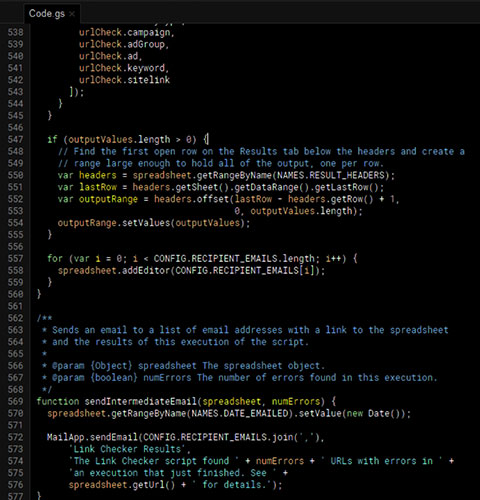The height and width of the screenshot is (500, 480).
Task: Click 'outputRange.setValues(outputValues);' line
Action: click(154, 223)
